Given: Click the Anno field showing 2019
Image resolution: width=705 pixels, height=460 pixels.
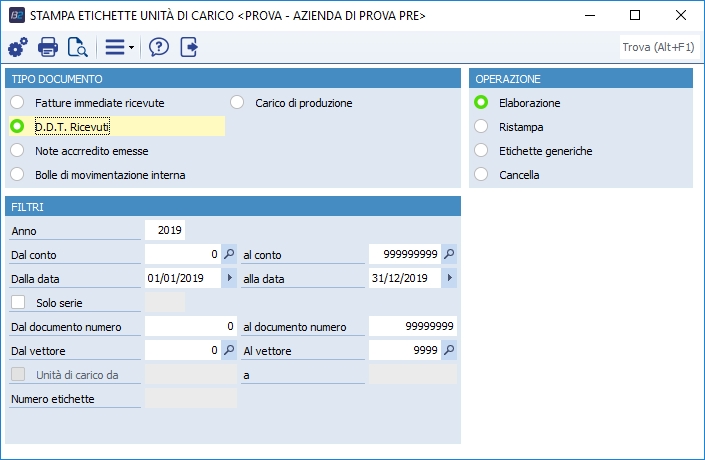Looking at the screenshot, I should click(x=165, y=230).
